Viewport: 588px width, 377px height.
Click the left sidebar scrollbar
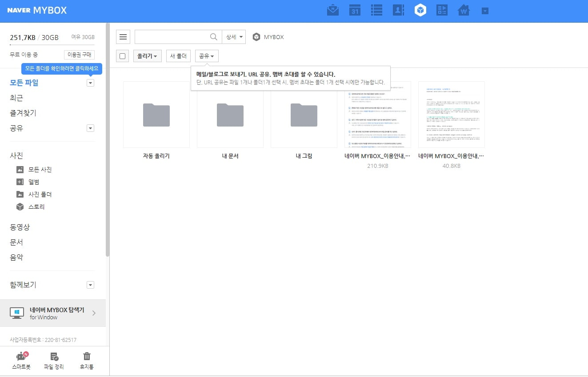click(107, 140)
